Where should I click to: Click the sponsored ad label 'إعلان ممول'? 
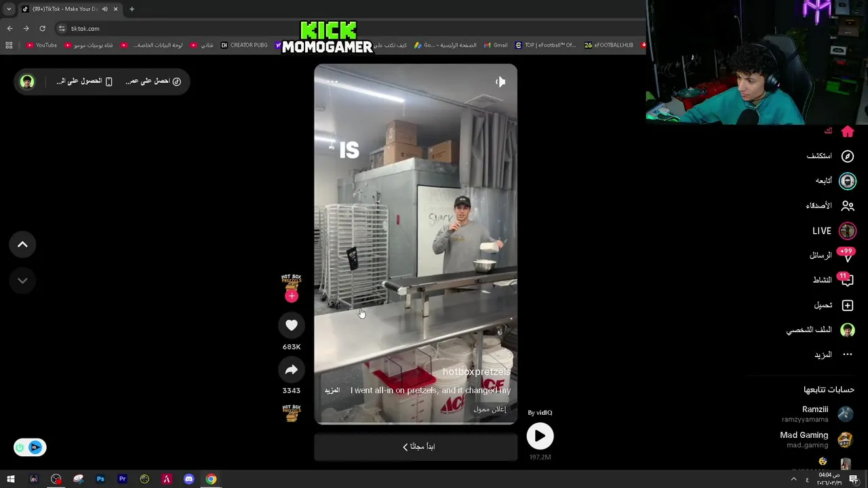[490, 409]
